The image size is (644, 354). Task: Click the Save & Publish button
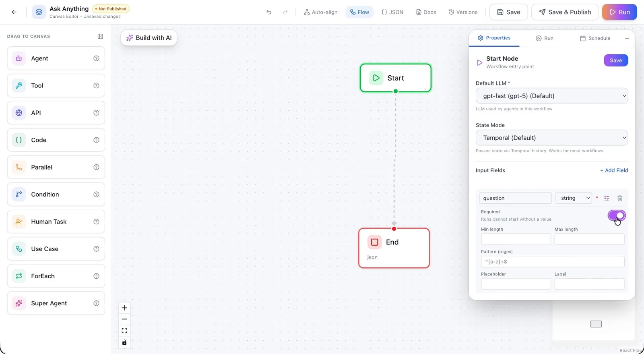coord(565,12)
